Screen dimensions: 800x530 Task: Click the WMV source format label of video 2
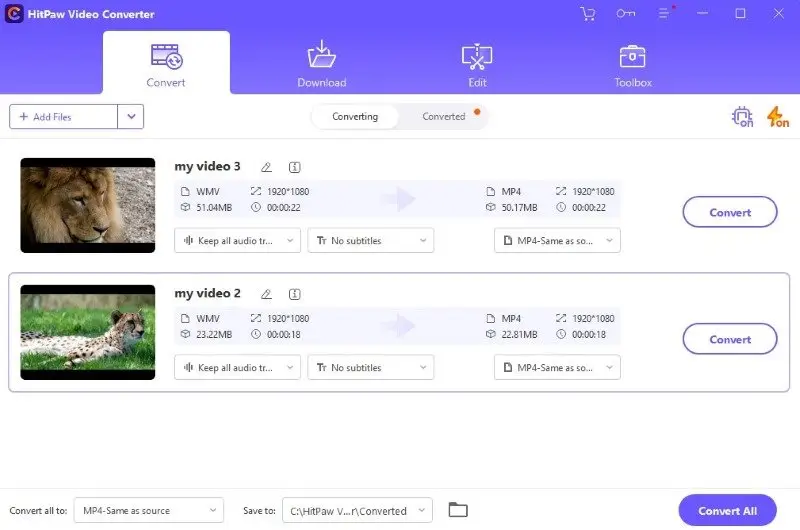208,318
